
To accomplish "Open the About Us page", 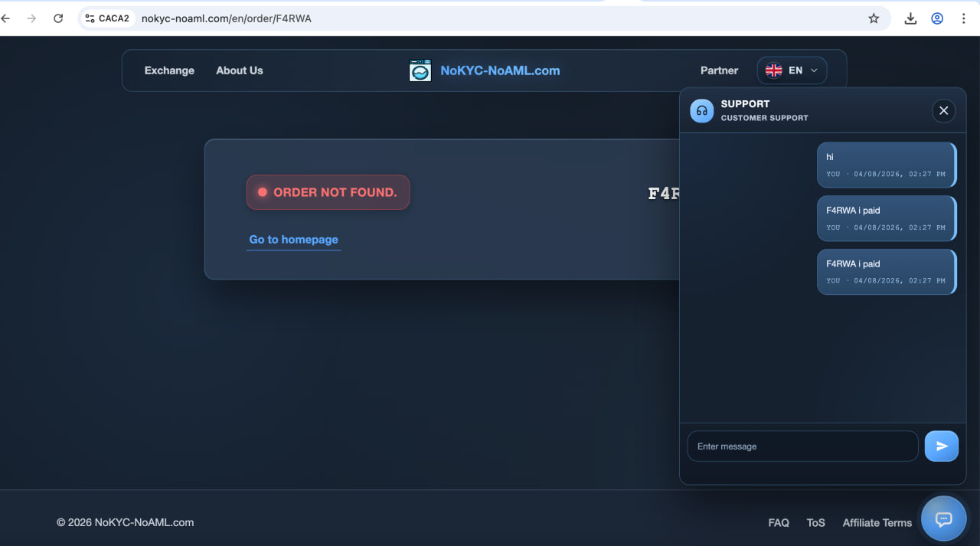I will tap(239, 70).
